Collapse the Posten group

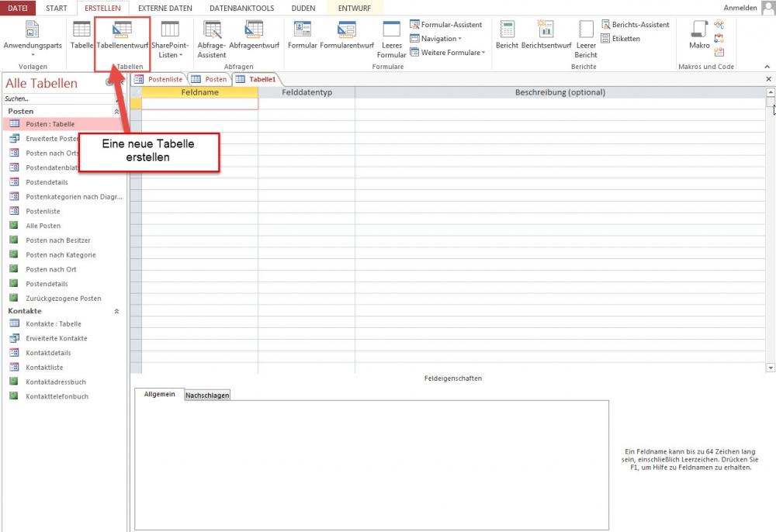tap(116, 112)
